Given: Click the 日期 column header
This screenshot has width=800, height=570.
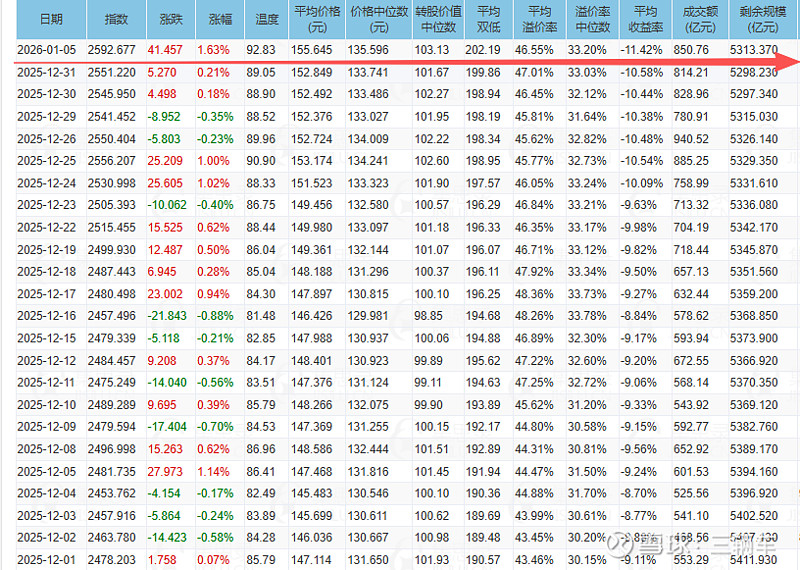Looking at the screenshot, I should pyautogui.click(x=50, y=19).
